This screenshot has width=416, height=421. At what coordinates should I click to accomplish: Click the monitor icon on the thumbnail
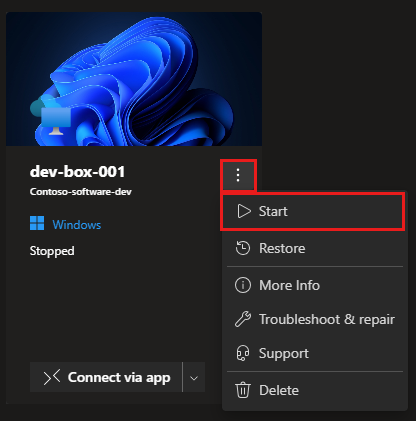[x=56, y=121]
